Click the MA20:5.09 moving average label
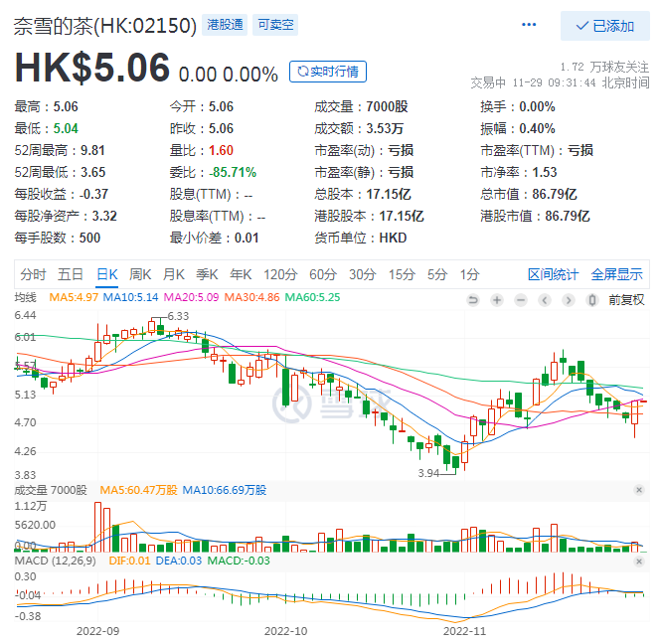The image size is (661, 644). pos(192,297)
